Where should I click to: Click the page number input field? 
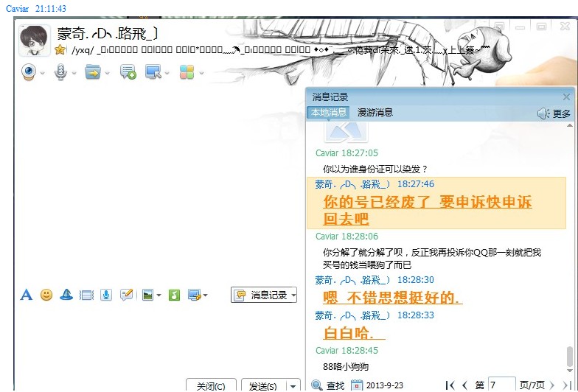501,385
